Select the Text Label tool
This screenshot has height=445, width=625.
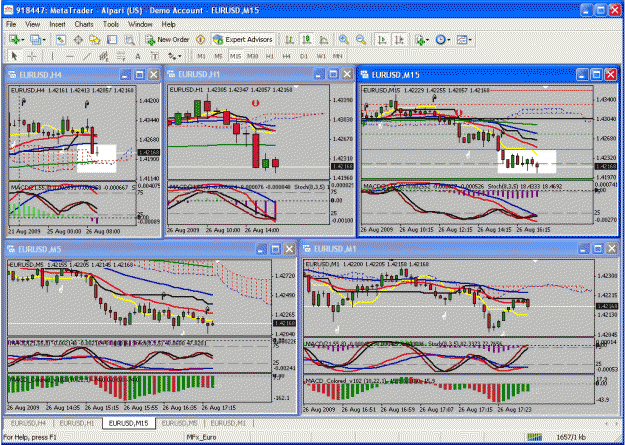[x=155, y=56]
